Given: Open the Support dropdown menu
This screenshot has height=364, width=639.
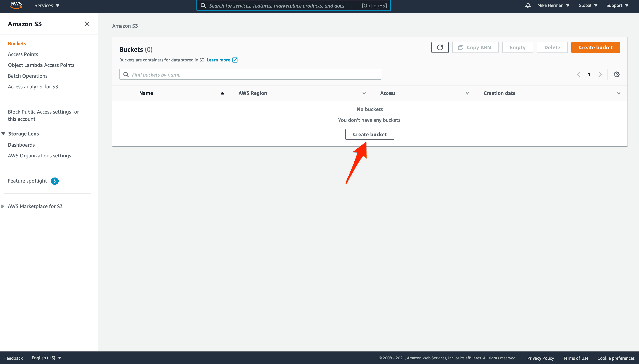Looking at the screenshot, I should coord(617,5).
